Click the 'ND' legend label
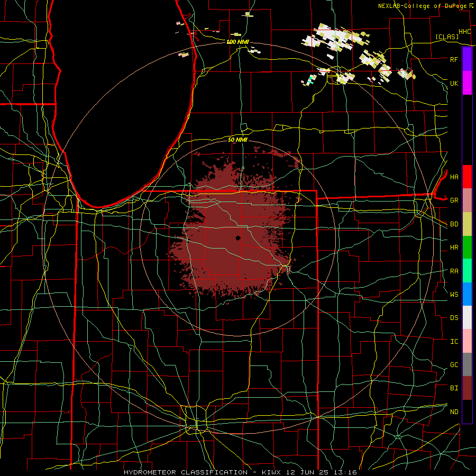 point(454,412)
